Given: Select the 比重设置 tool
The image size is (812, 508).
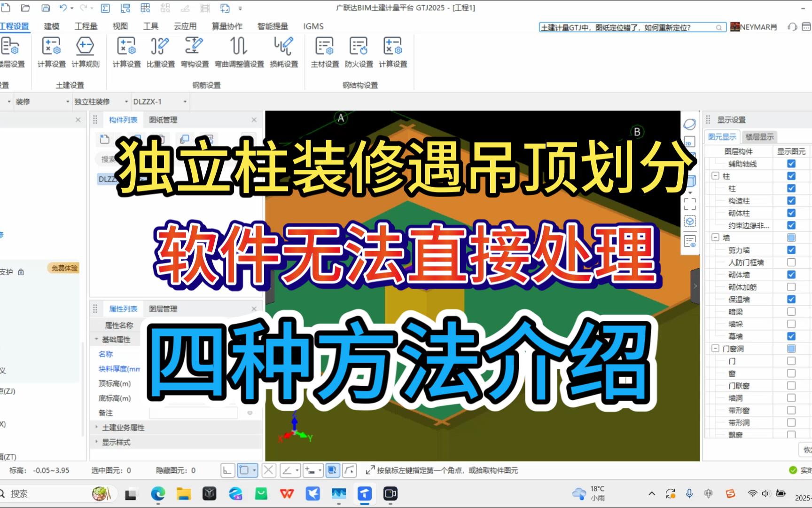Looking at the screenshot, I should pyautogui.click(x=160, y=52).
